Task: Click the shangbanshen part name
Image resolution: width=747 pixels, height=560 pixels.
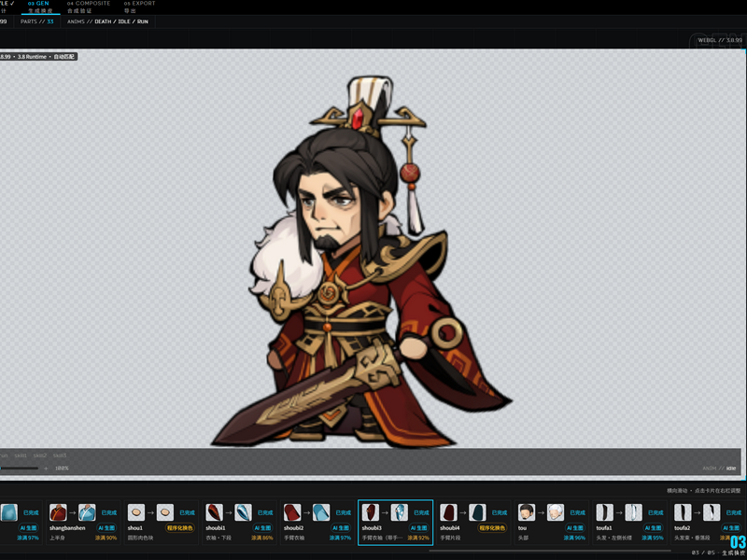Action: [x=67, y=528]
